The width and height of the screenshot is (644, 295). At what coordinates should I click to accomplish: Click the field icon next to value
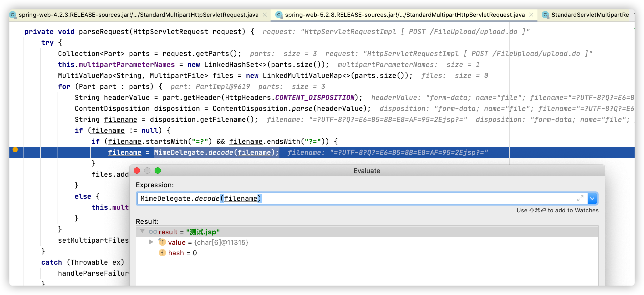[x=162, y=242]
